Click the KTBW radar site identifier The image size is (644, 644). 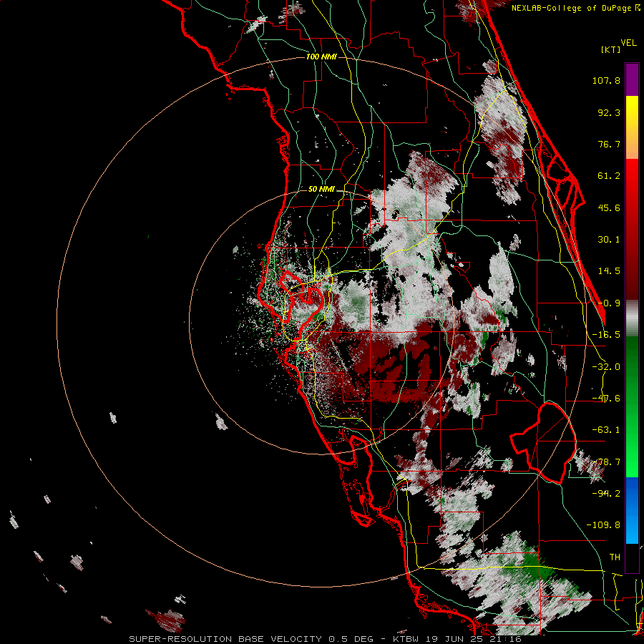tap(406, 639)
